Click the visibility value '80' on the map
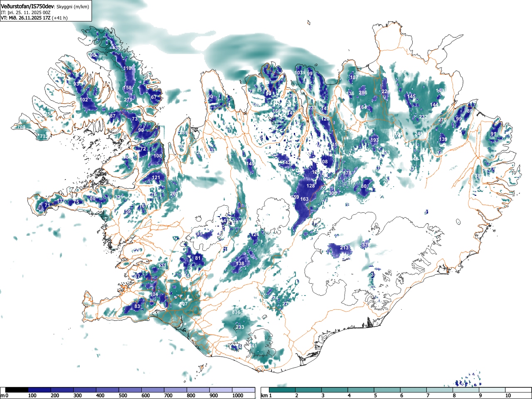This screenshot has height=399, width=532. tap(364, 186)
